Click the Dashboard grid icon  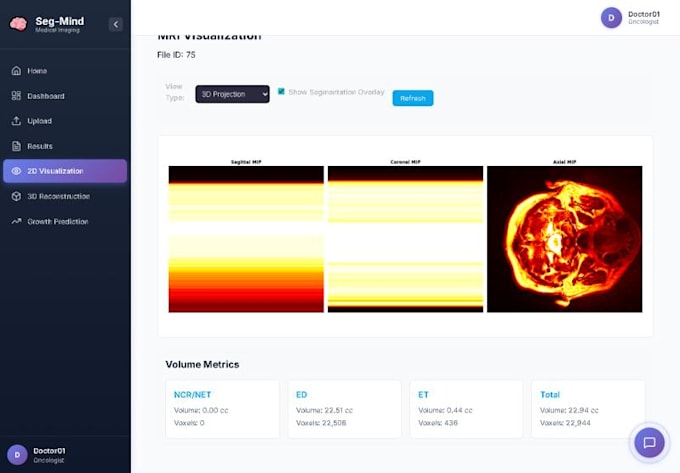[16, 96]
